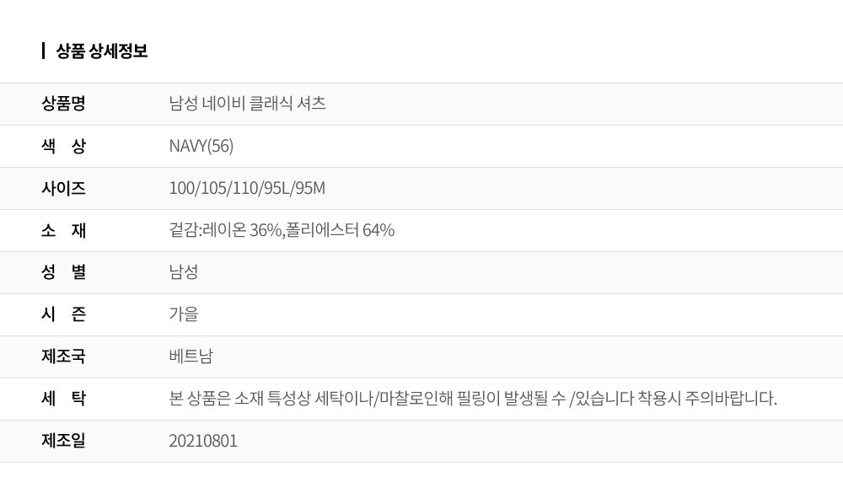Click the 남성 value in the 성별 row
843x504 pixels.
[184, 272]
